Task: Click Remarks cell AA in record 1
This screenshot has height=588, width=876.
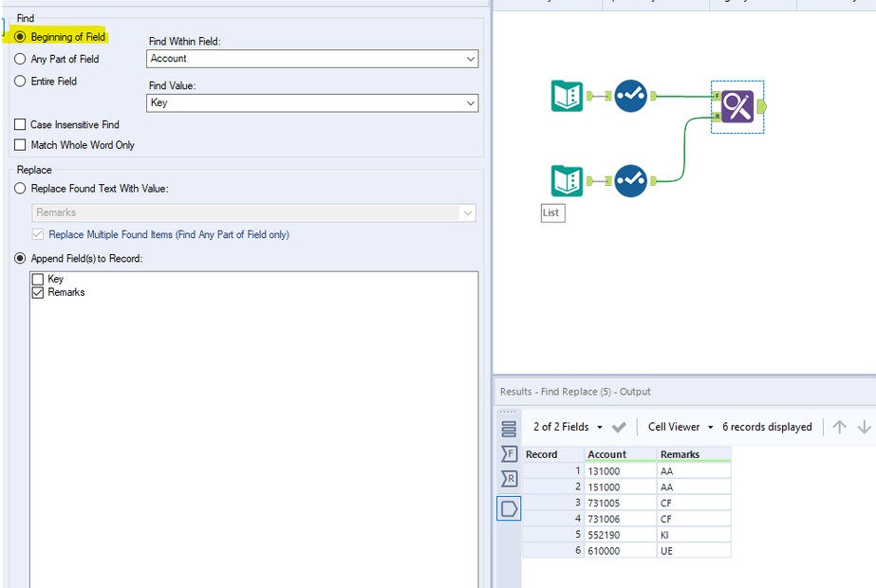Action: (694, 471)
